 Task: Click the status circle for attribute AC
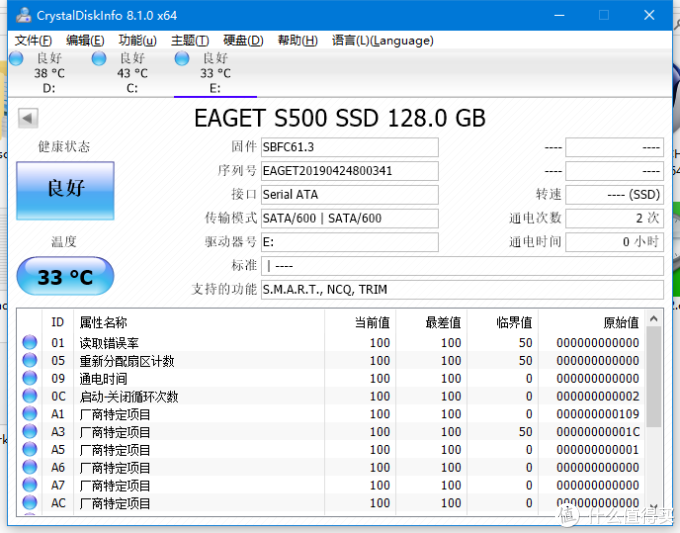pyautogui.click(x=30, y=502)
